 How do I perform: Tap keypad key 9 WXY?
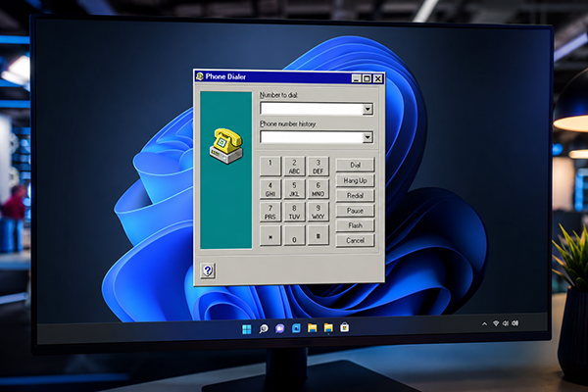click(x=318, y=213)
